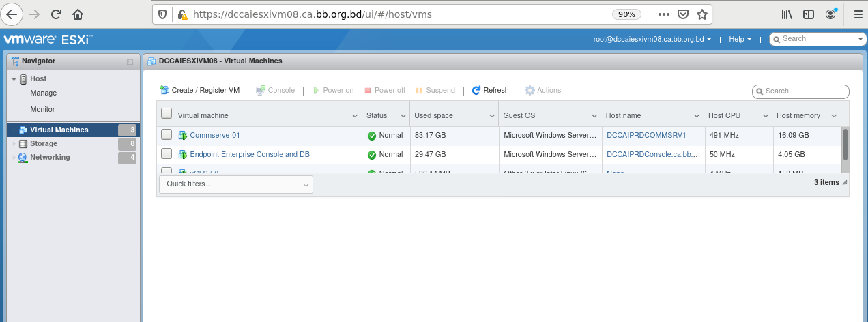868x322 pixels.
Task: Refresh the virtual machines list
Action: coord(490,90)
